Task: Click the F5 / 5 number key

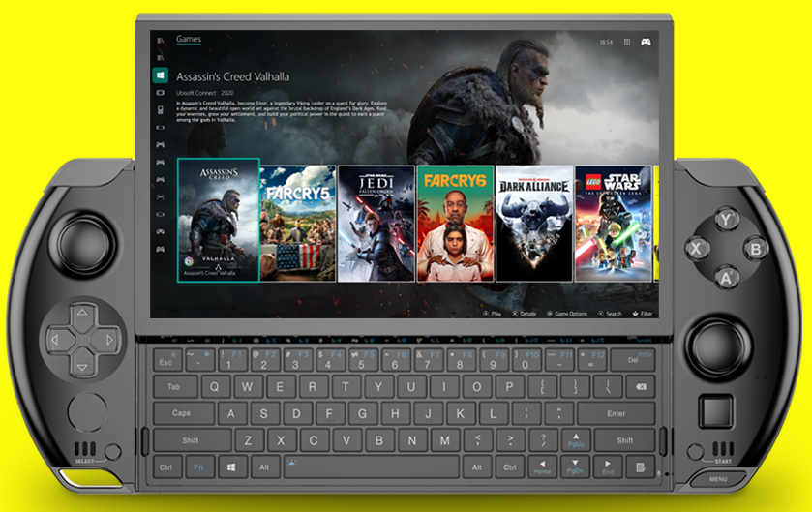Action: 363,360
